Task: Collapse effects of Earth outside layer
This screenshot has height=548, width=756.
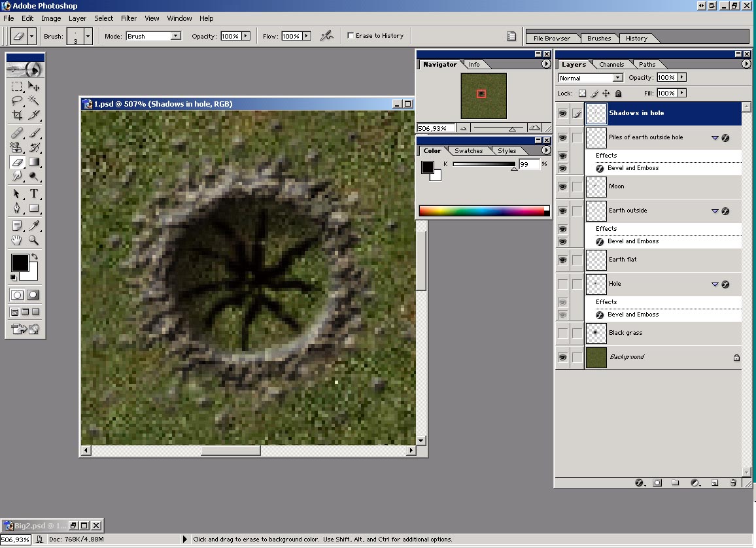Action: pyautogui.click(x=715, y=211)
